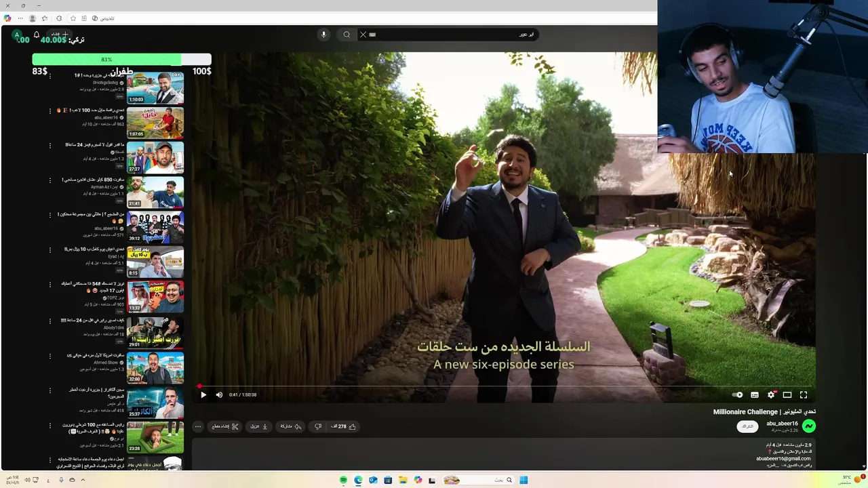Download the video with download button
The width and height of the screenshot is (868, 488).
(x=260, y=426)
